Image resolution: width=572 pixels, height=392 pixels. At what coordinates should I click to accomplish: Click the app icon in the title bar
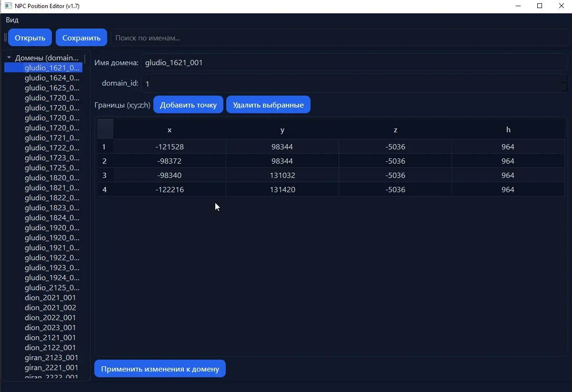point(8,6)
